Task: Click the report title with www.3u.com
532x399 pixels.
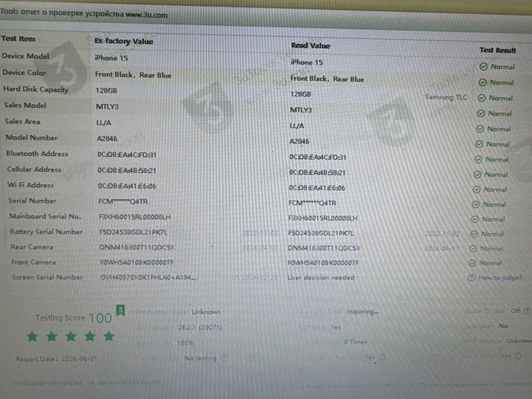Action: tap(84, 13)
